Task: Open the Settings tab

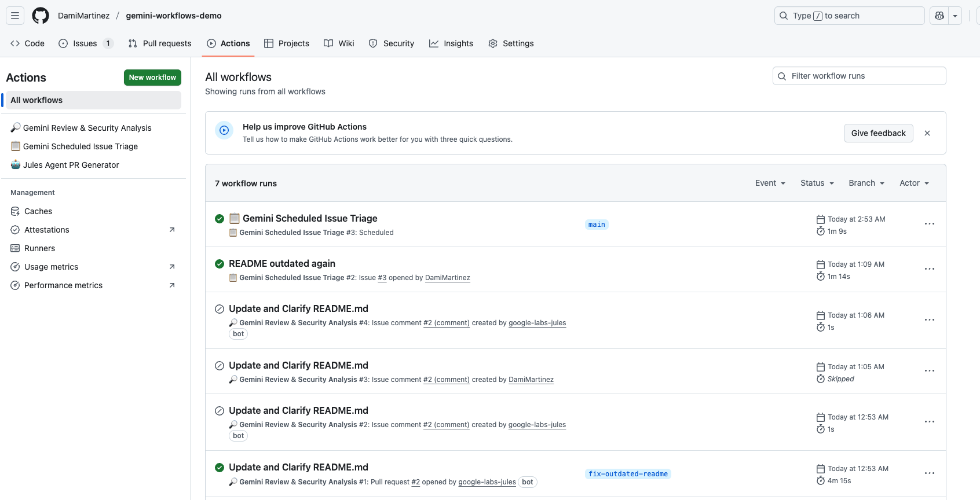Action: pyautogui.click(x=511, y=43)
